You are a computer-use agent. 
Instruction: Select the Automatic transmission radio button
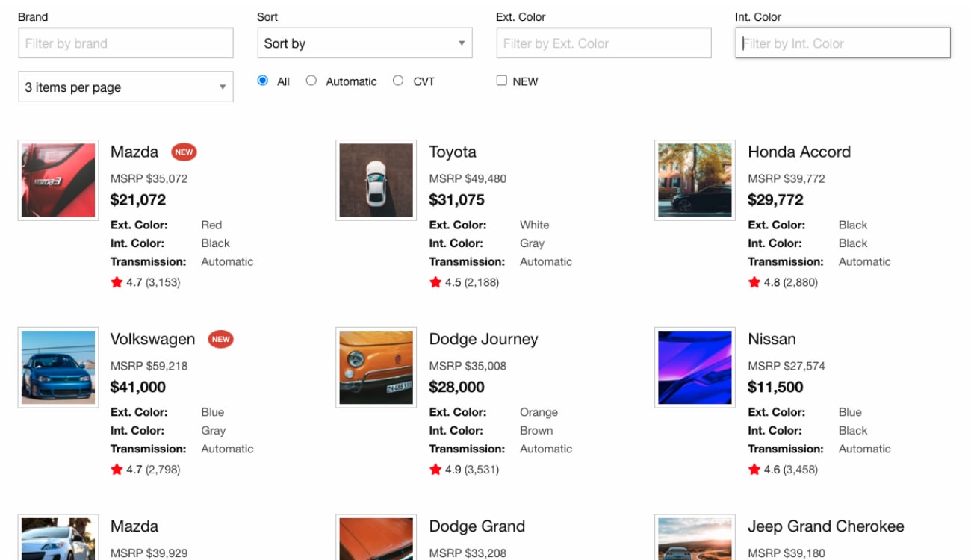(x=311, y=81)
